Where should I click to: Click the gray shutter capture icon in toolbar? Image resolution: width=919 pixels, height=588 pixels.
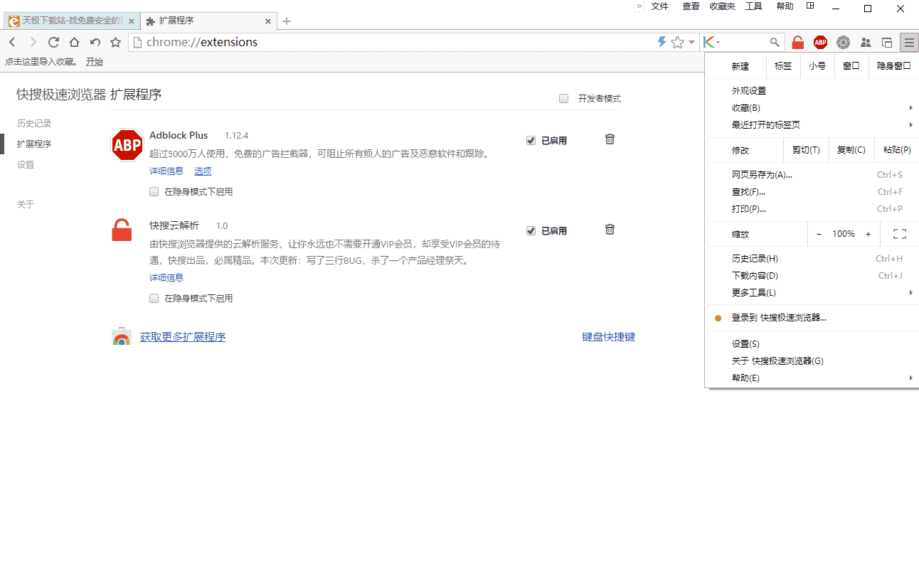point(843,42)
